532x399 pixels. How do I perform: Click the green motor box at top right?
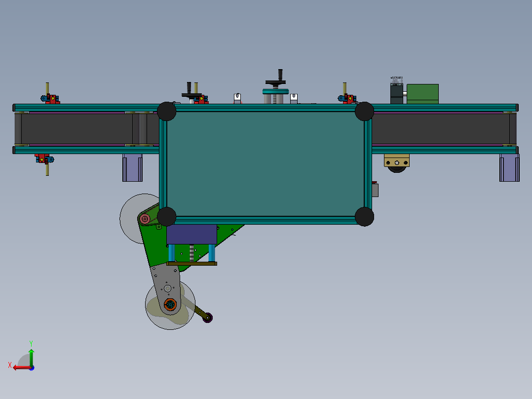pyautogui.click(x=422, y=93)
